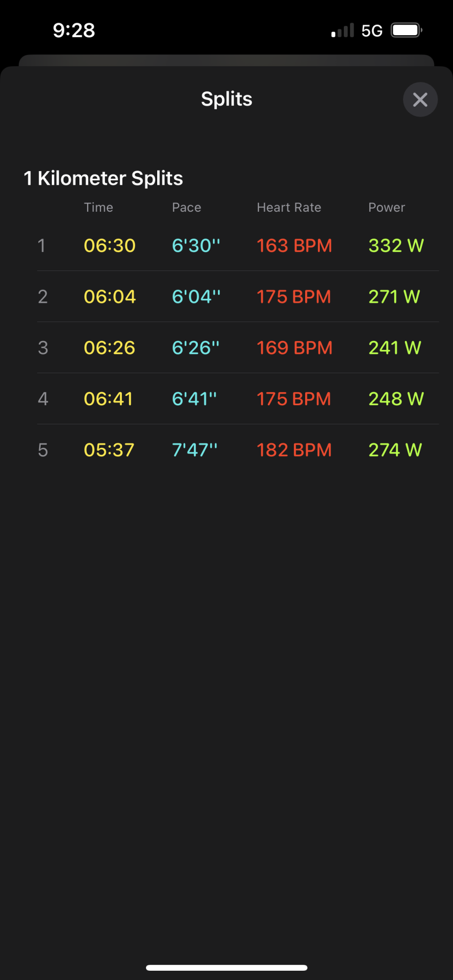
Task: Tap the 5G network indicator
Action: click(x=372, y=31)
